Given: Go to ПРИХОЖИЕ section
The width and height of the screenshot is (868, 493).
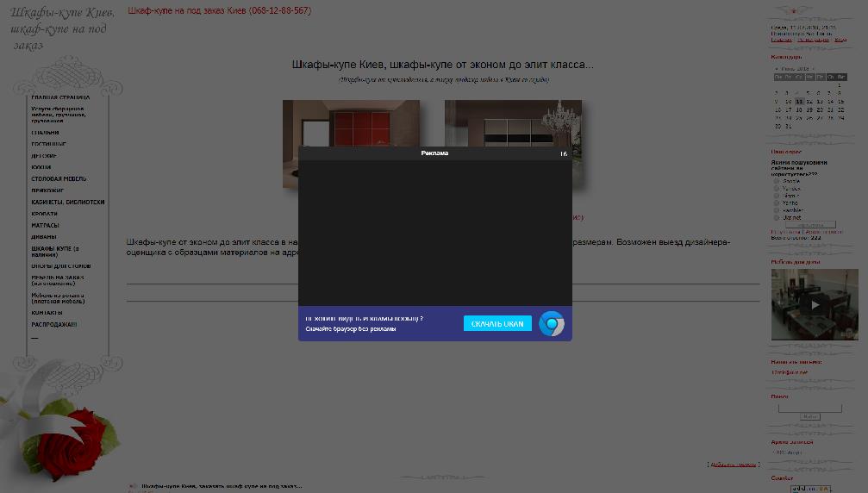Looking at the screenshot, I should tap(47, 190).
